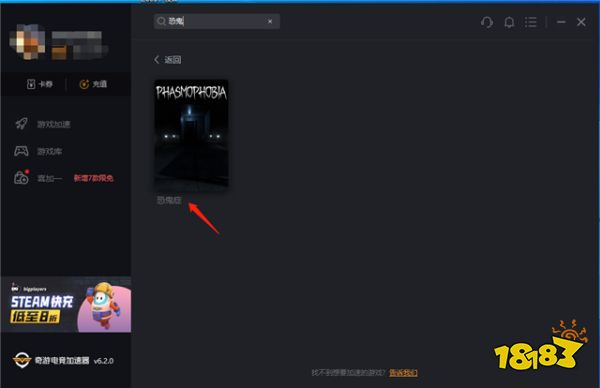Minimize the accelerator window
This screenshot has height=388, width=600.
561,22
